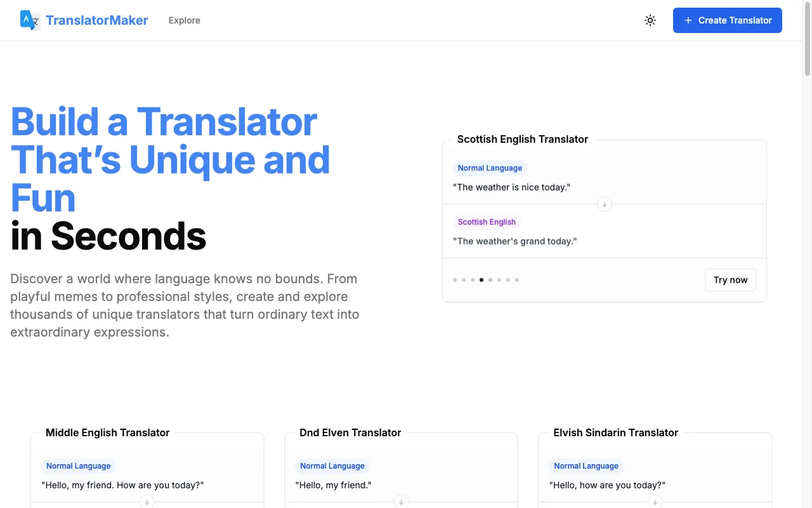812x508 pixels.
Task: Select the active fourth carousel dot
Action: coord(481,280)
